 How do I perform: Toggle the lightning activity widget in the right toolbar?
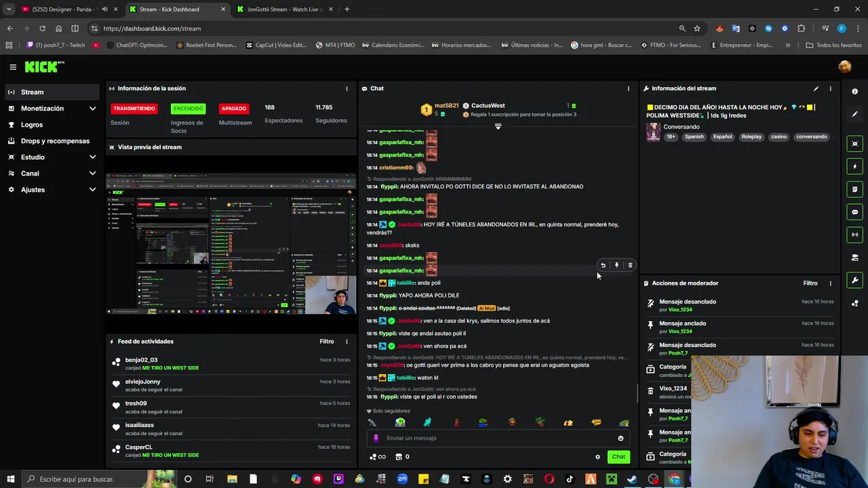tap(854, 167)
